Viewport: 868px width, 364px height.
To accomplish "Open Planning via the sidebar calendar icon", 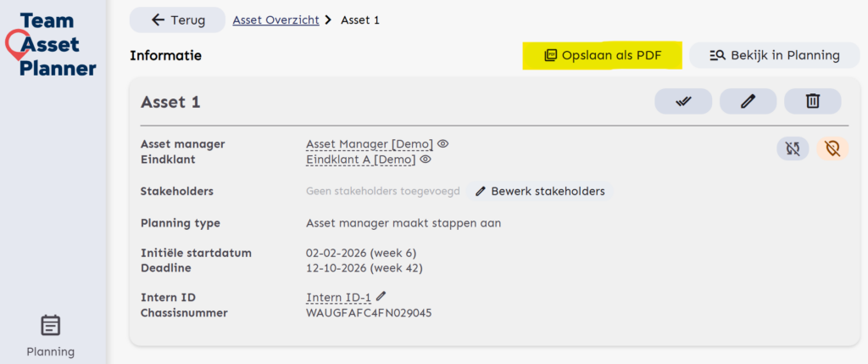I will click(51, 326).
